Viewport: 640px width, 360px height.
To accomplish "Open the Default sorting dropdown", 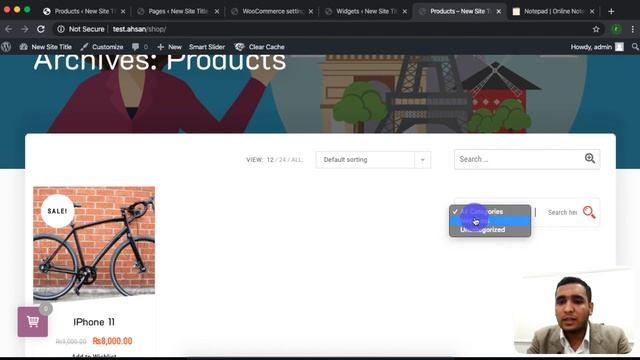I will tap(373, 160).
